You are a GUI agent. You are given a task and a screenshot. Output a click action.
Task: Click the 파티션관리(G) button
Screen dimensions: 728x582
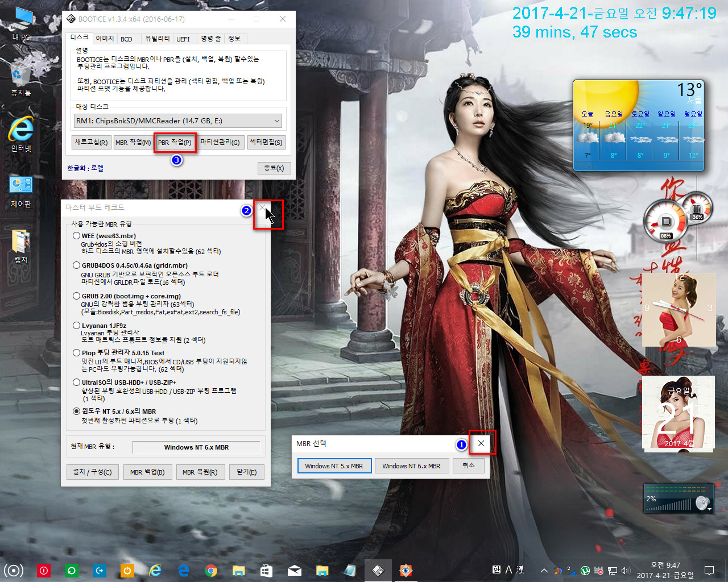[x=220, y=142]
